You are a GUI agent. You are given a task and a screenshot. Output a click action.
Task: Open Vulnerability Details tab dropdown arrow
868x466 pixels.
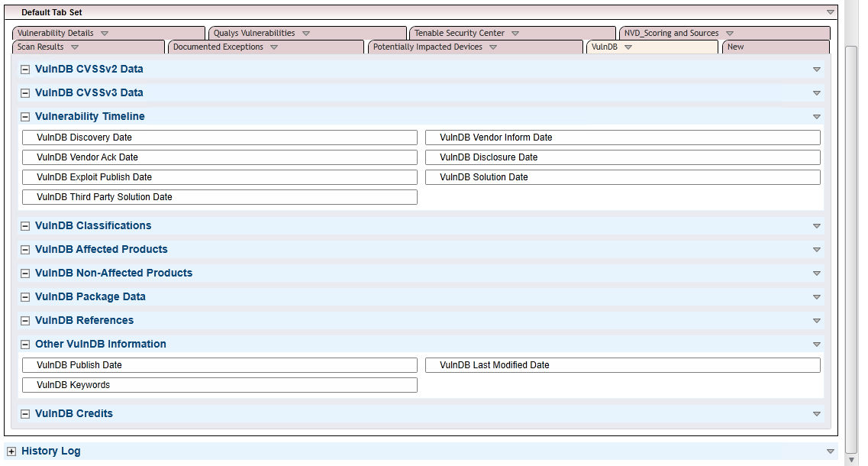tap(105, 34)
